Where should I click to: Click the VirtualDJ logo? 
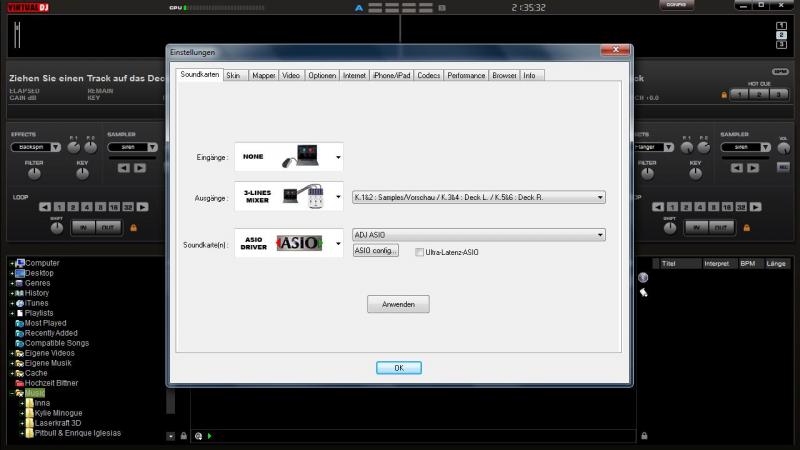pyautogui.click(x=28, y=7)
